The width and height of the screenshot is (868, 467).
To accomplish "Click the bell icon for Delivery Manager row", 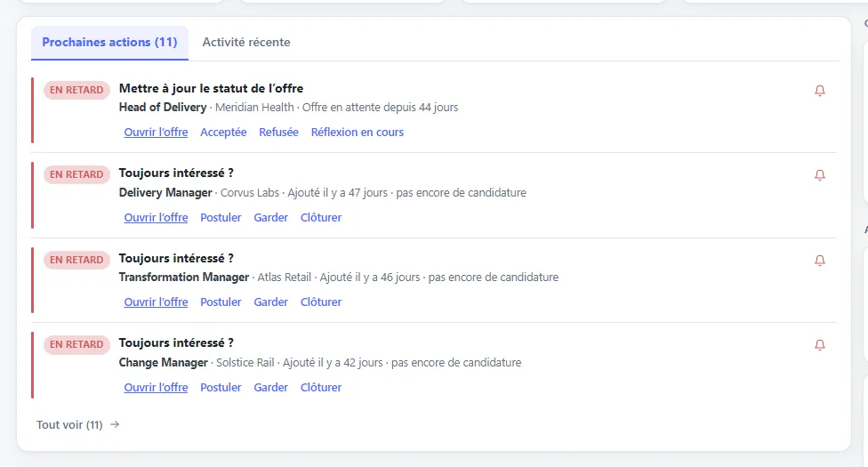I will [820, 175].
